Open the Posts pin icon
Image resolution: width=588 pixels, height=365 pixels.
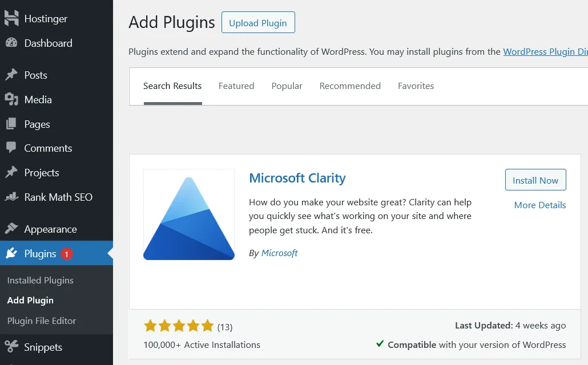click(x=11, y=75)
